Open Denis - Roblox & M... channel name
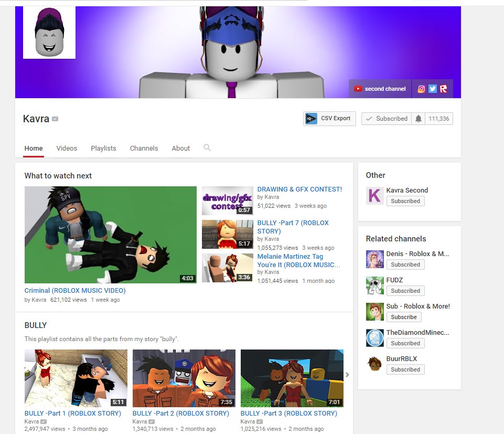Screen dimensions: 504x434 tap(417, 254)
